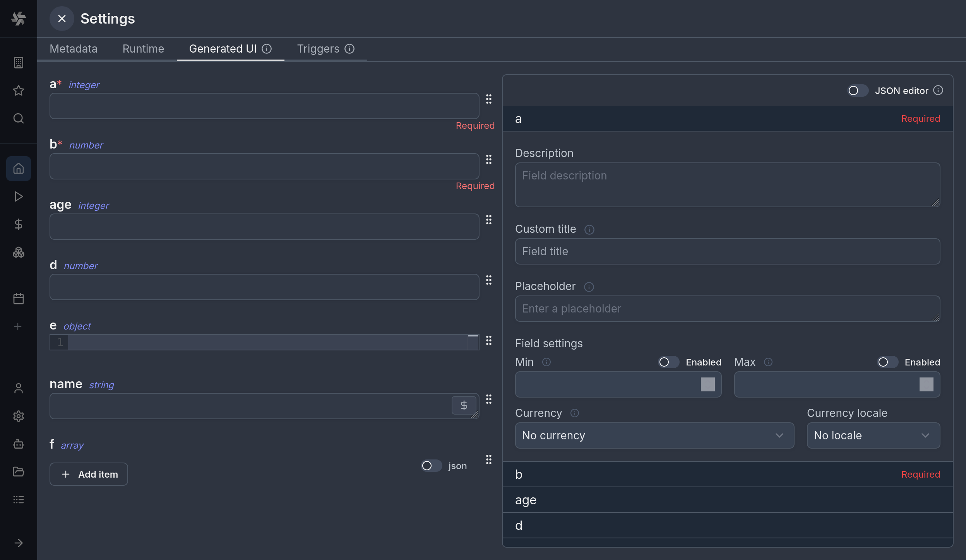Open the user account icon in the sidebar
The height and width of the screenshot is (560, 966).
click(19, 388)
